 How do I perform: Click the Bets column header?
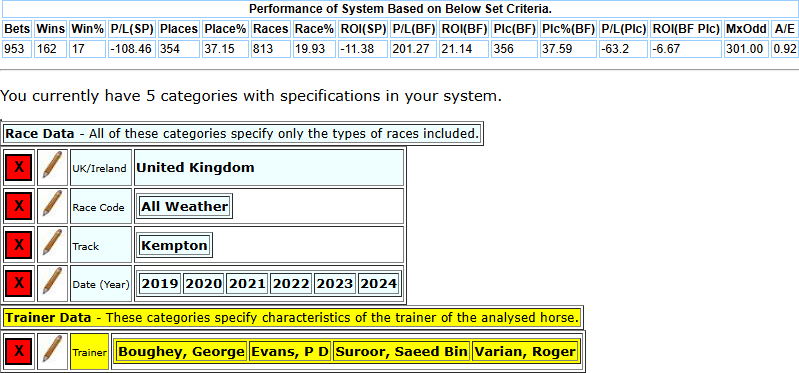pos(17,29)
